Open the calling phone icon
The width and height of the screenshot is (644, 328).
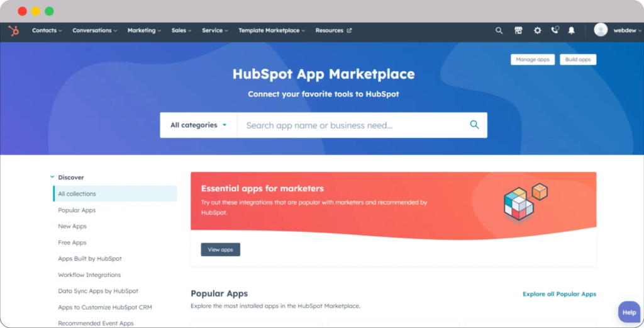click(x=555, y=30)
